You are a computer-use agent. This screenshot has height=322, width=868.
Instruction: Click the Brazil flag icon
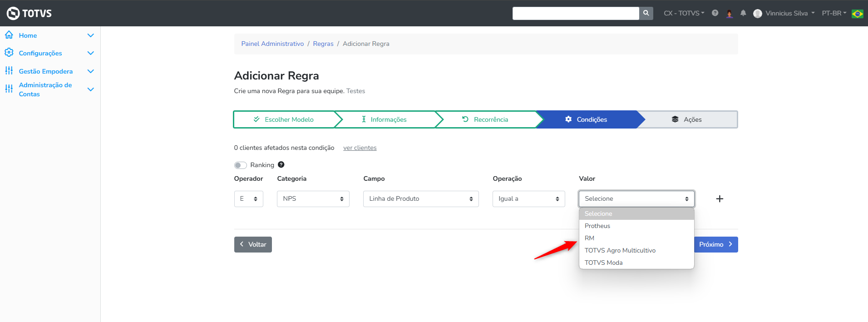coord(858,14)
